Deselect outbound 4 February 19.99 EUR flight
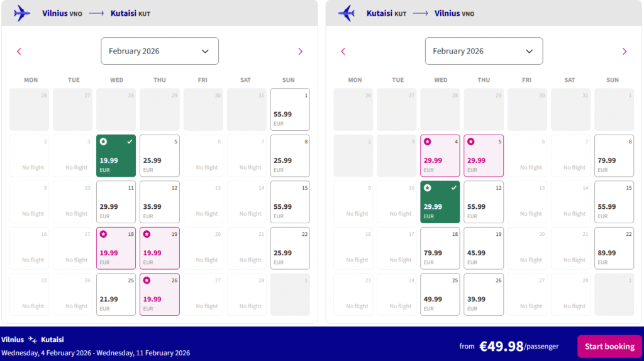Image resolution: width=644 pixels, height=361 pixels. pos(116,155)
